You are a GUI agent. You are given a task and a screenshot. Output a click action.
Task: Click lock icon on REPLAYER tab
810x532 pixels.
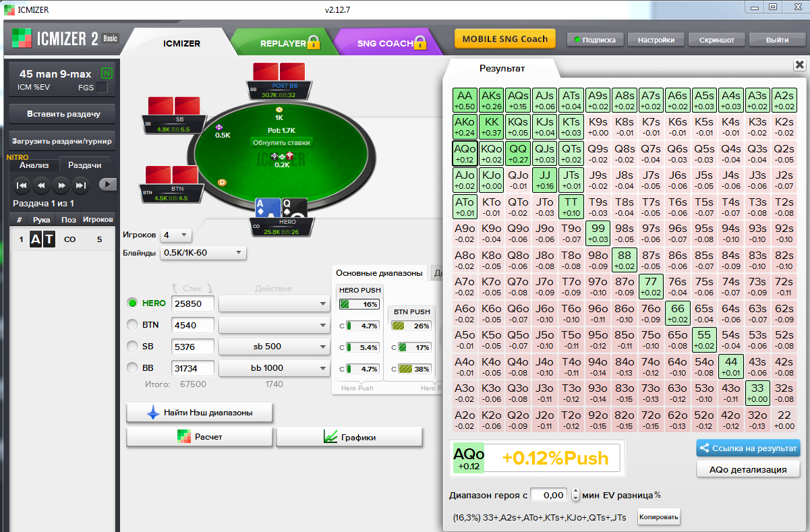[x=313, y=42]
